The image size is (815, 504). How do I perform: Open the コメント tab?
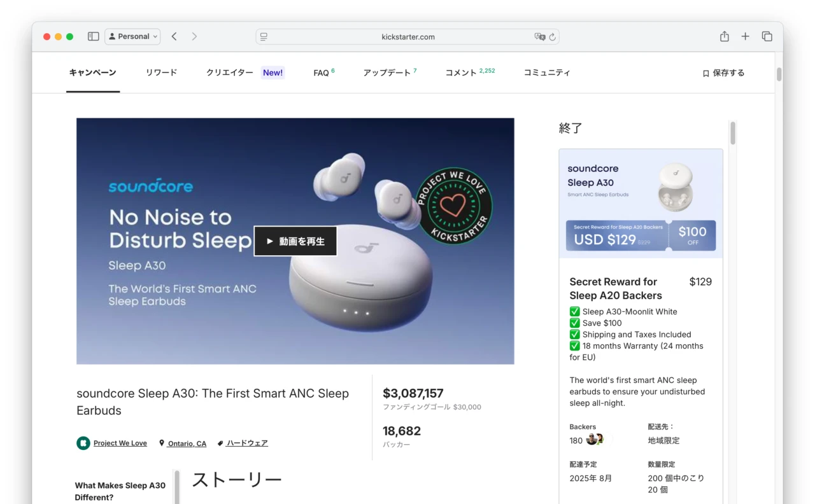[x=461, y=73]
